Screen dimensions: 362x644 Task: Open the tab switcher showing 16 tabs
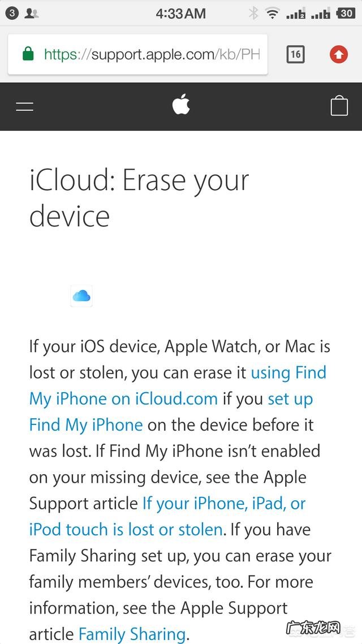[x=295, y=54]
